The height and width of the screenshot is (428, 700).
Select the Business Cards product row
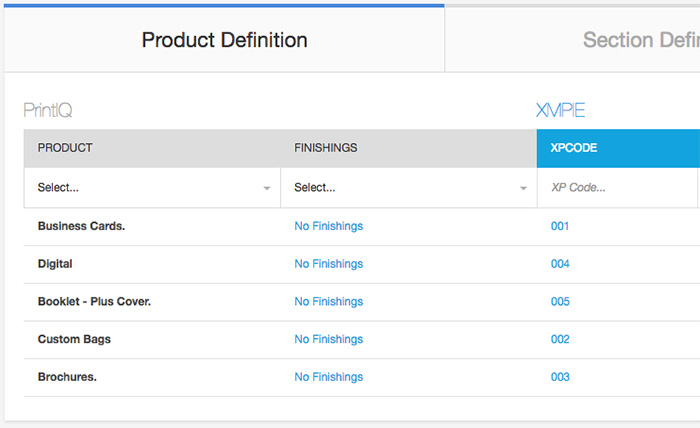(81, 226)
